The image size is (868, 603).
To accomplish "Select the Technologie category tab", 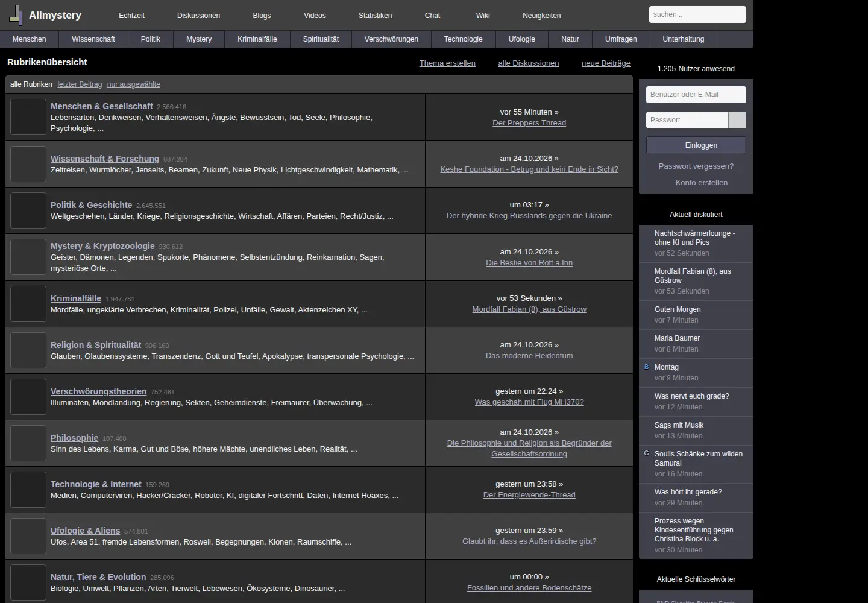I will [x=464, y=39].
